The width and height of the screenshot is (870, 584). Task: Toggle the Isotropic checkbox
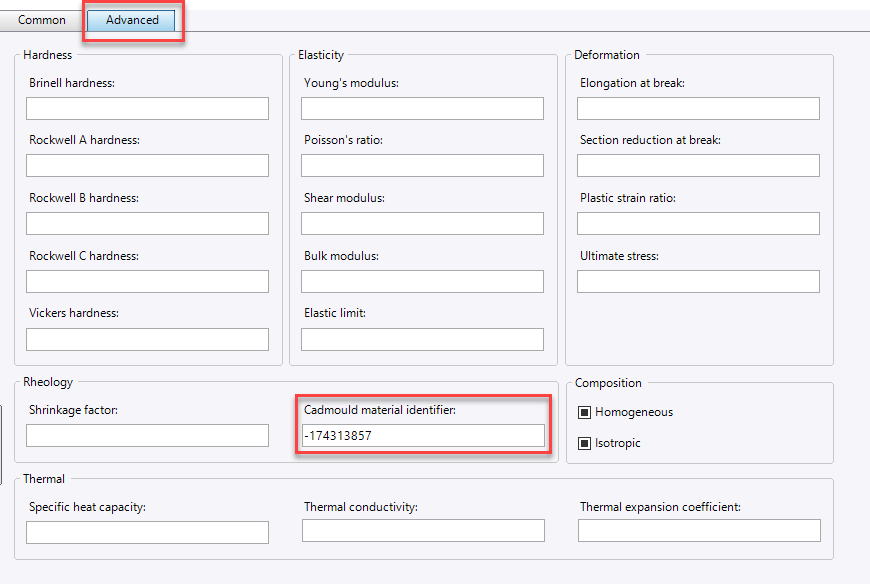584,443
